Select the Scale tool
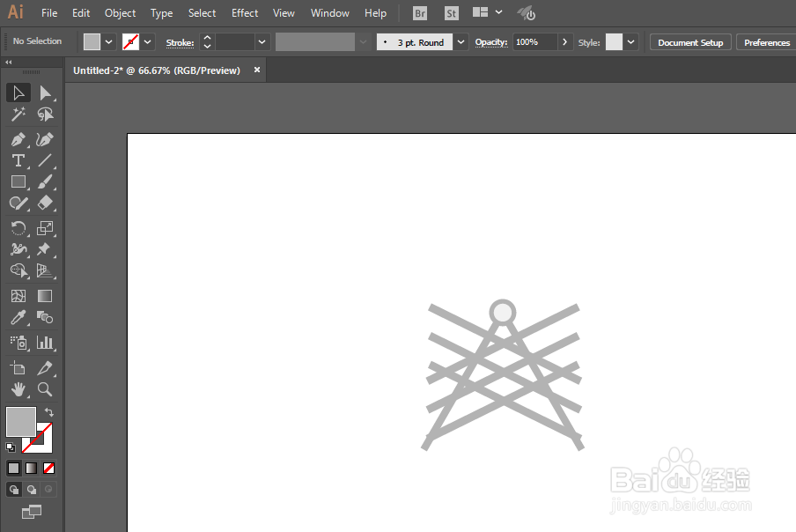Screen dimensions: 796x532 (45, 228)
